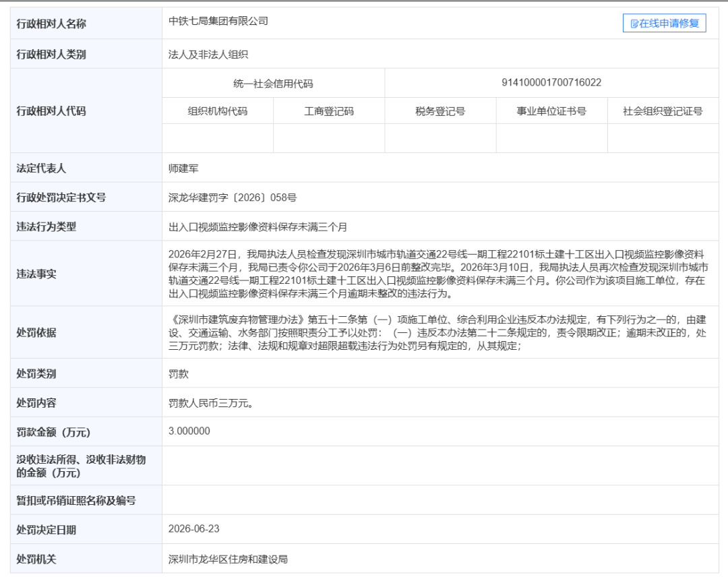Click the 罚款金额（万元） label
This screenshot has height=577, width=728.
pyautogui.click(x=53, y=432)
